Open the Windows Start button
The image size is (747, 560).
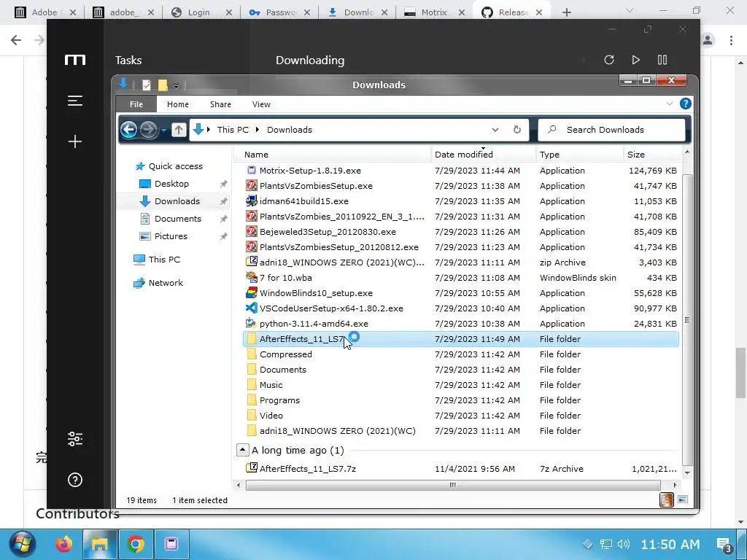pyautogui.click(x=22, y=544)
